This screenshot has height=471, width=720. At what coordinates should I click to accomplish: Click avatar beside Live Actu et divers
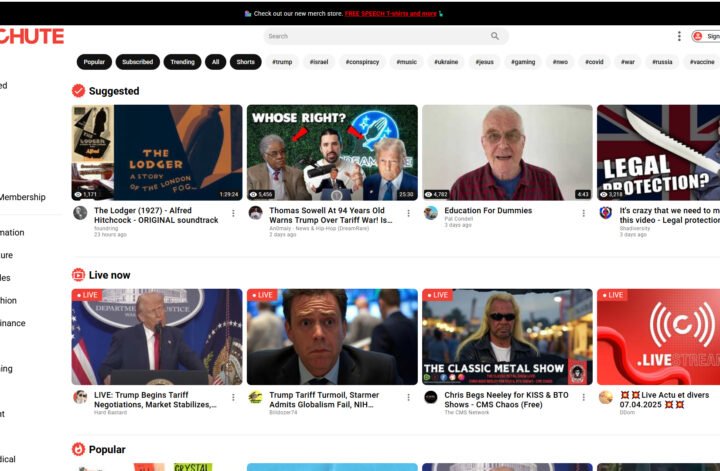(606, 397)
